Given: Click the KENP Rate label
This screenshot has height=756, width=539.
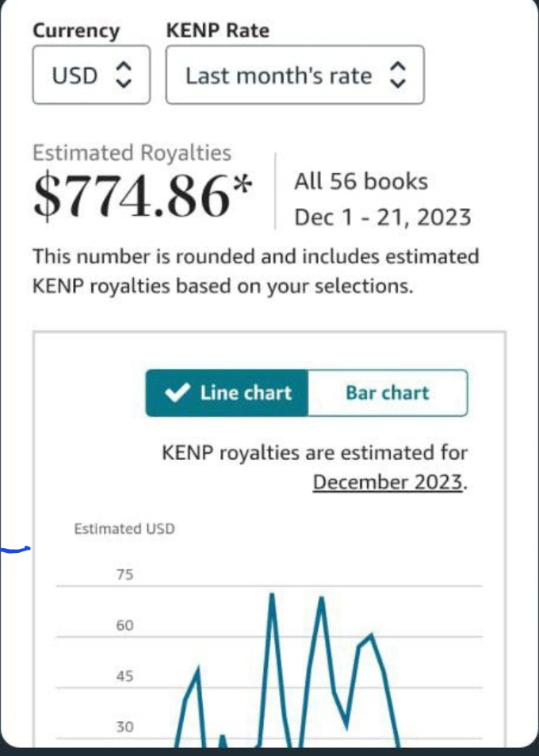Looking at the screenshot, I should pyautogui.click(x=218, y=30).
